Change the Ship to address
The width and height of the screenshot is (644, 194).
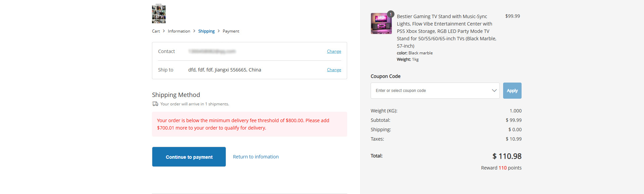point(334,70)
